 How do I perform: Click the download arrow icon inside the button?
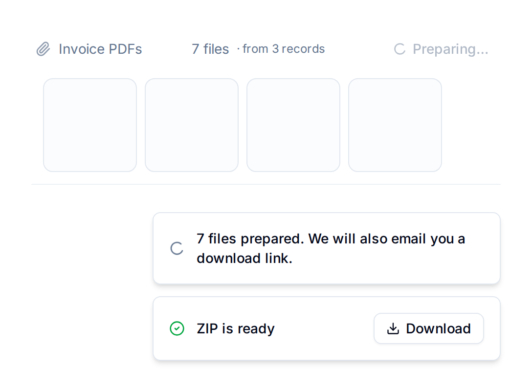(x=393, y=328)
